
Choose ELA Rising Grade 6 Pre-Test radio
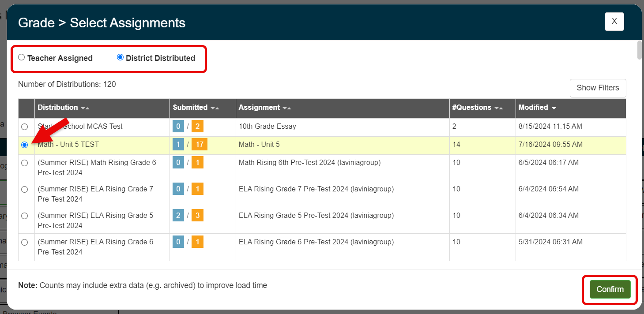click(x=25, y=242)
